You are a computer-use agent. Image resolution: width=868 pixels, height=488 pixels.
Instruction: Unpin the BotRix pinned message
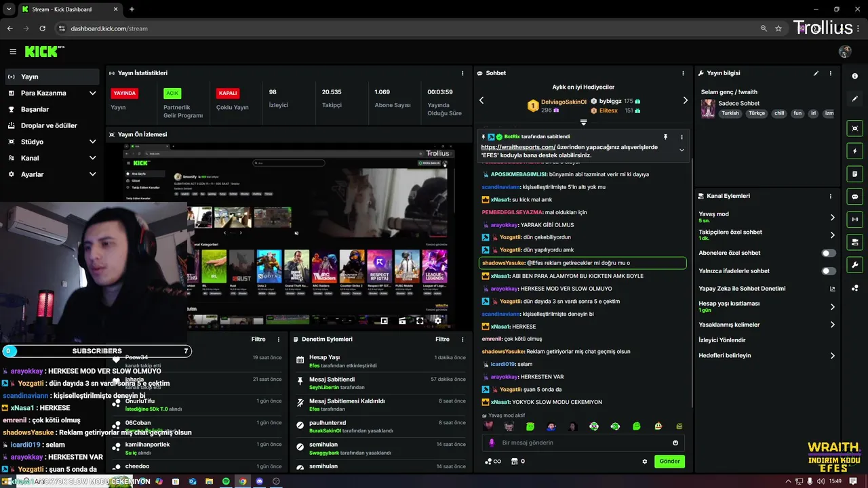[x=665, y=137]
